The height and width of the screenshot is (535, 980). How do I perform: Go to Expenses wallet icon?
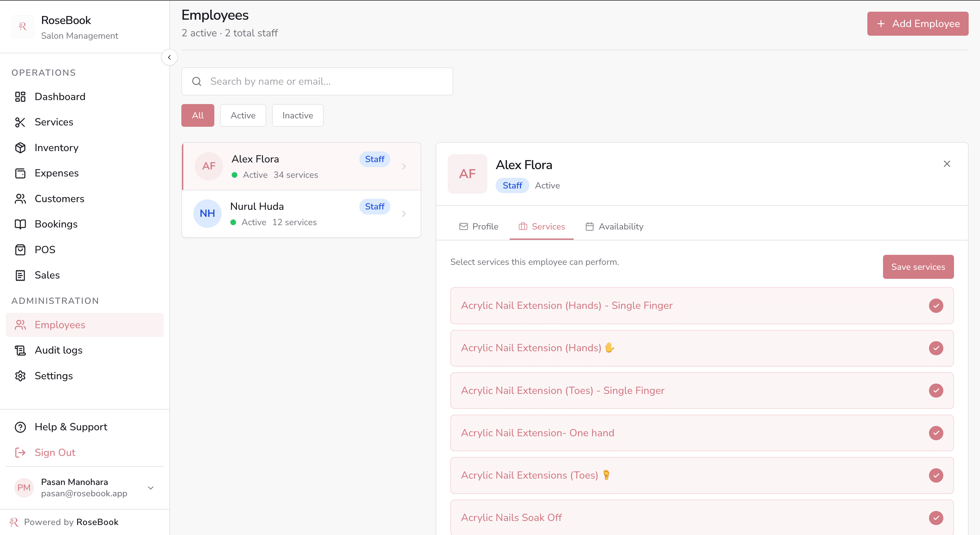coord(20,173)
